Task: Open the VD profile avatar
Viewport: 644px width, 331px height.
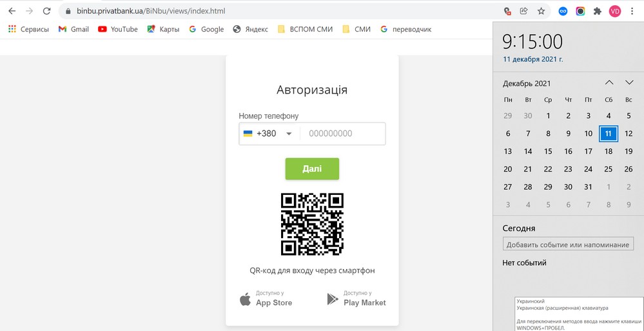Action: point(615,11)
